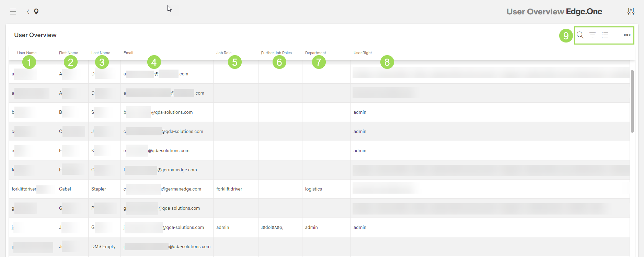Open the settings sliders icon
Viewport: 644px width, 257px height.
click(x=631, y=12)
